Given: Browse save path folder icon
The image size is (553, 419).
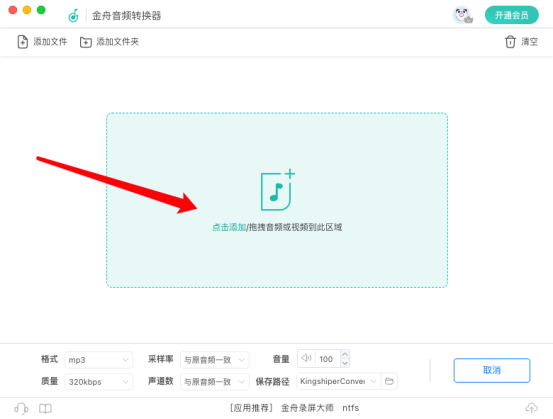Looking at the screenshot, I should point(389,381).
